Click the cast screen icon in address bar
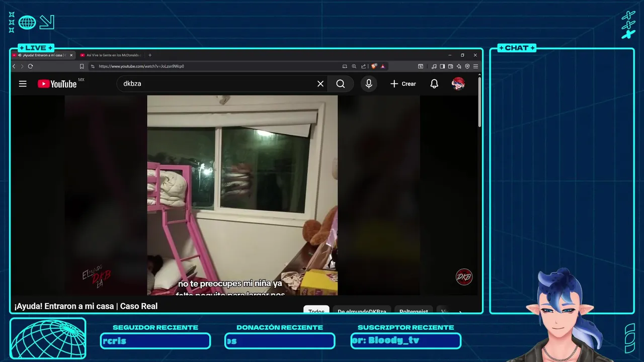644x362 pixels. click(345, 66)
